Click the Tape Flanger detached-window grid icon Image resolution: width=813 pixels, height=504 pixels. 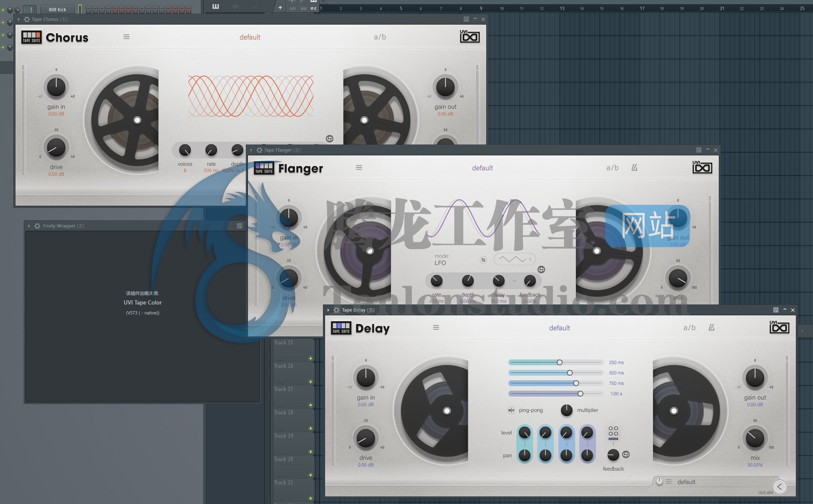coord(699,150)
